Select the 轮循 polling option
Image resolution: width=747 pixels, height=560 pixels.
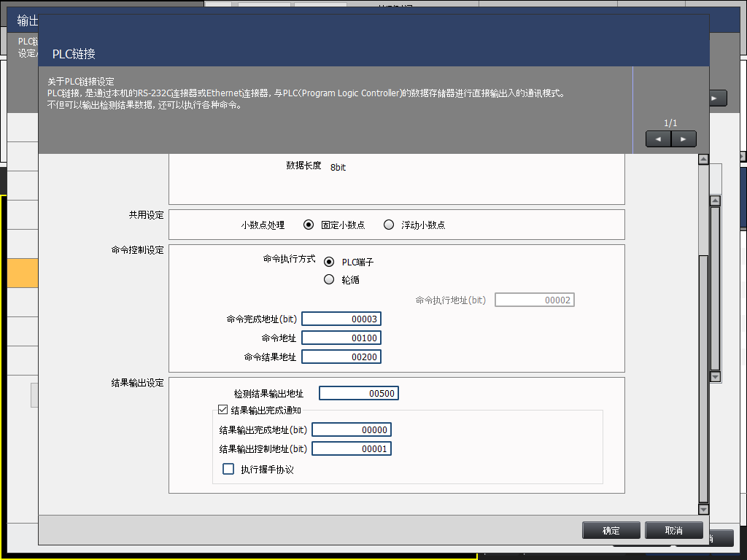pyautogui.click(x=329, y=279)
